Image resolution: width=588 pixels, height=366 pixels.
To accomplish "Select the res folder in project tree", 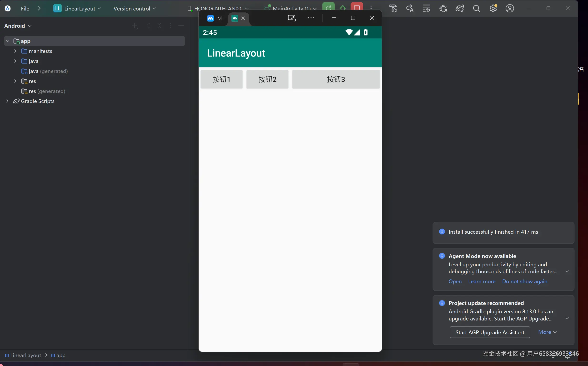I will click(32, 81).
